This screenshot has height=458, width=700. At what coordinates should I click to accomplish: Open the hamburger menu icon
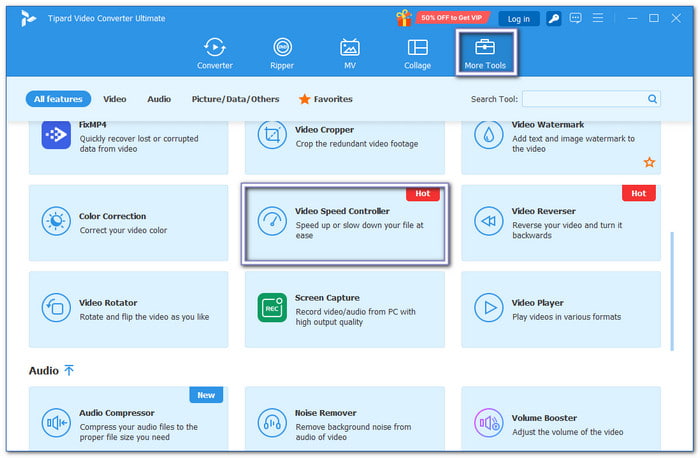coord(598,18)
